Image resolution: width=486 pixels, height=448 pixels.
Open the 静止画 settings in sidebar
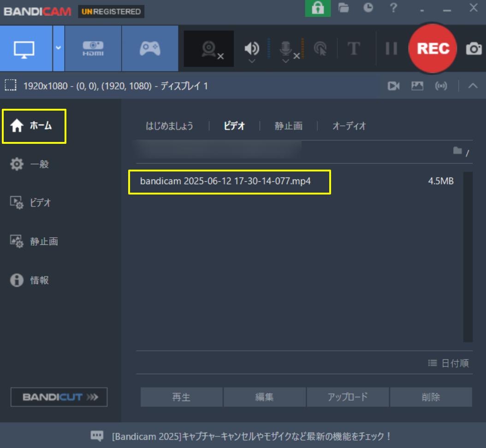tap(34, 242)
